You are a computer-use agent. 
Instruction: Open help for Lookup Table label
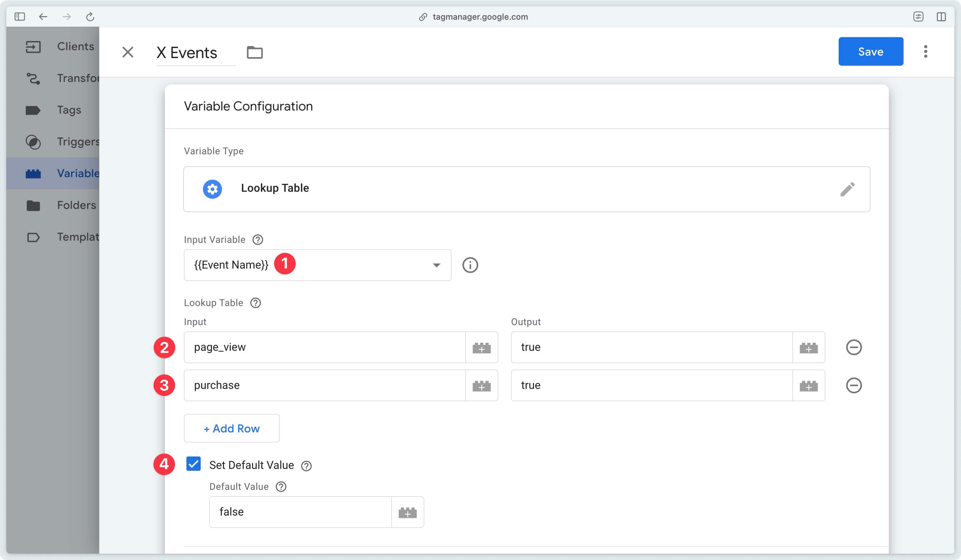coord(256,303)
